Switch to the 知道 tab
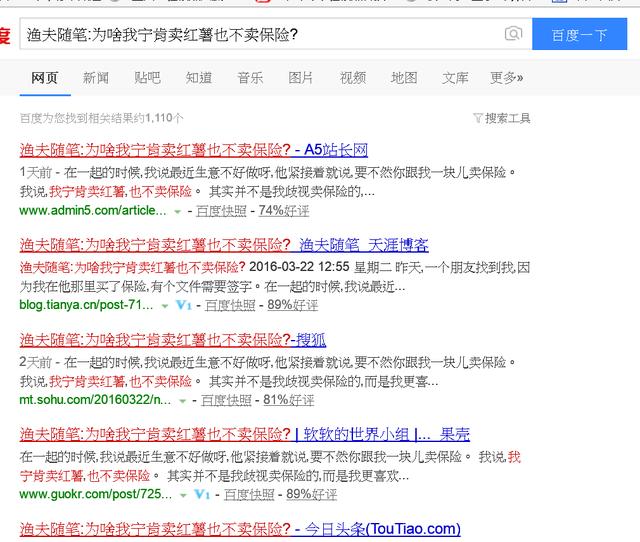The image size is (640, 542). tap(199, 78)
